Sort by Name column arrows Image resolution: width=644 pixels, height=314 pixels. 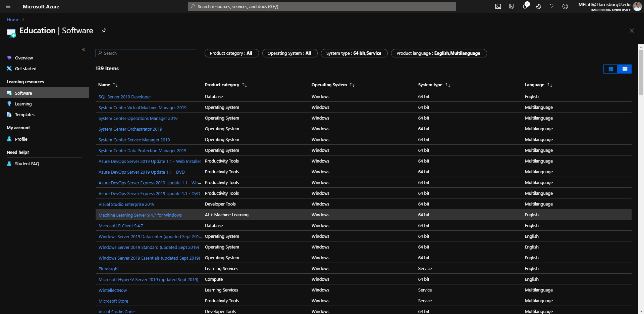tap(115, 85)
